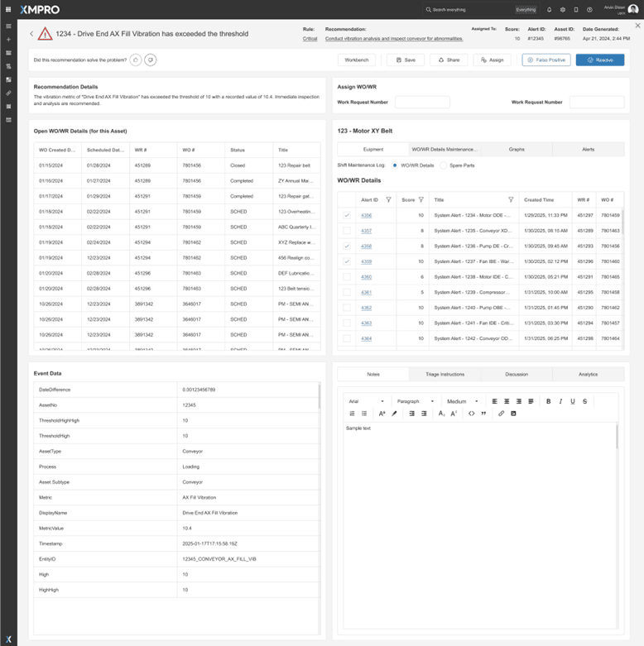This screenshot has width=644, height=646.
Task: Align text left in notes editor
Action: 495,401
